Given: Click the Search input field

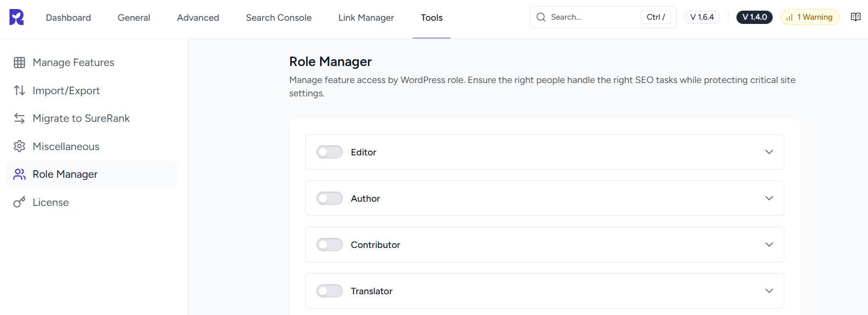Looking at the screenshot, I should (591, 17).
